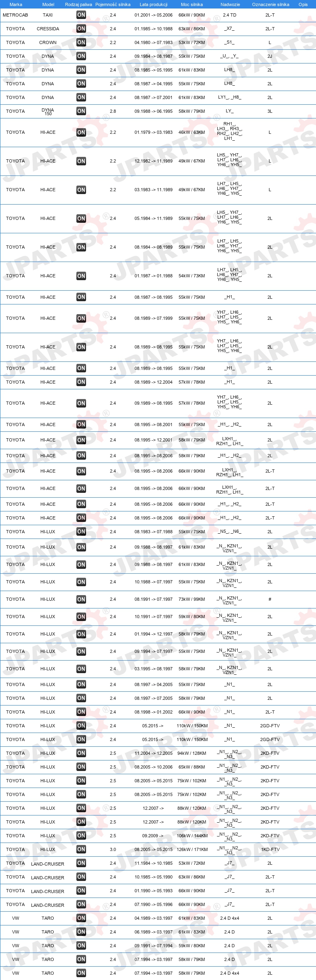Image resolution: width=316 pixels, height=980 pixels.
Task: Click ON icon for HI-ACE 01.1987 -> 01.1988
Action: [81, 276]
